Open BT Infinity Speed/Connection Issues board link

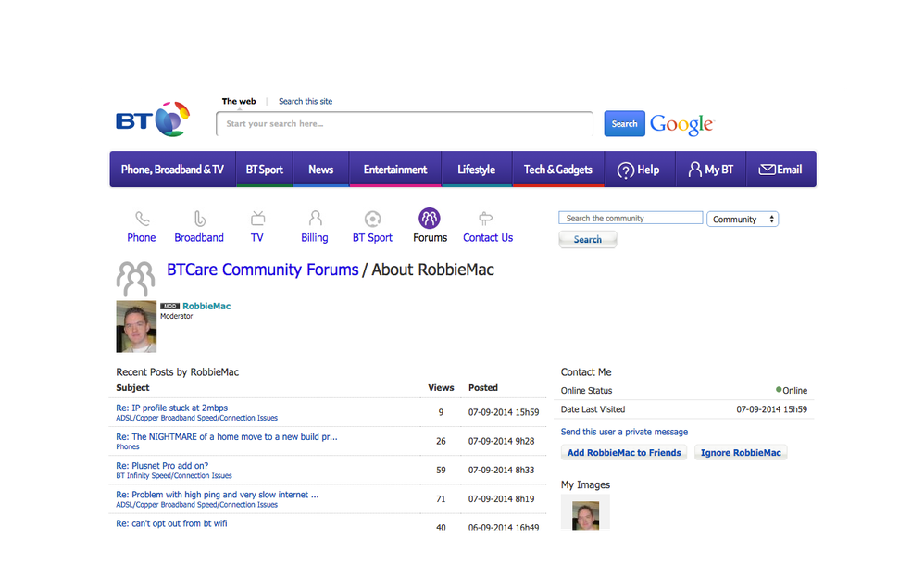[174, 475]
